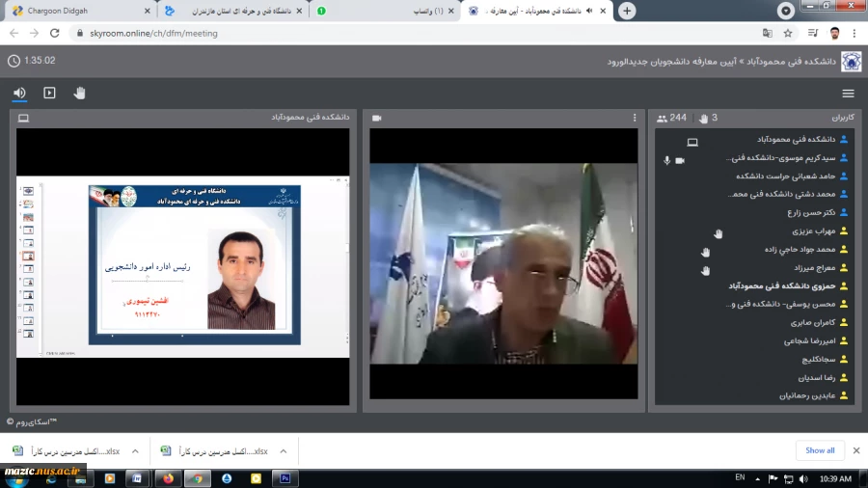Click the shared presentation slide area

point(182,267)
